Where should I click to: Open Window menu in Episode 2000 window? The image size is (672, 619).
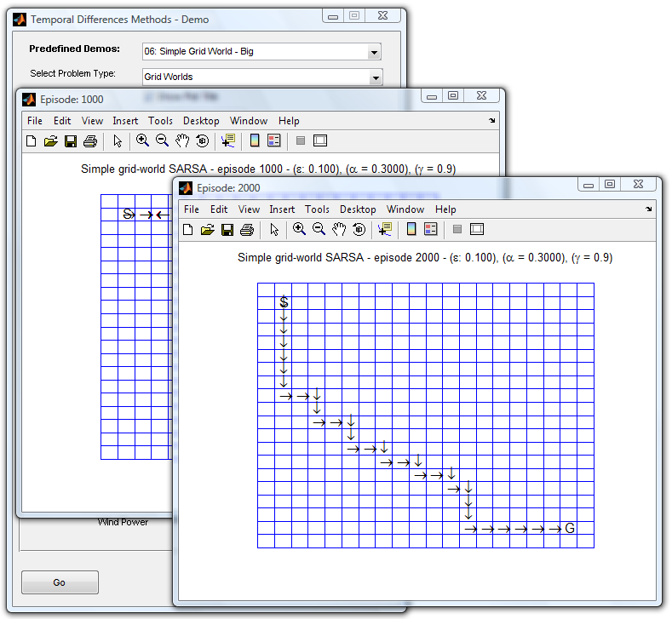point(405,209)
